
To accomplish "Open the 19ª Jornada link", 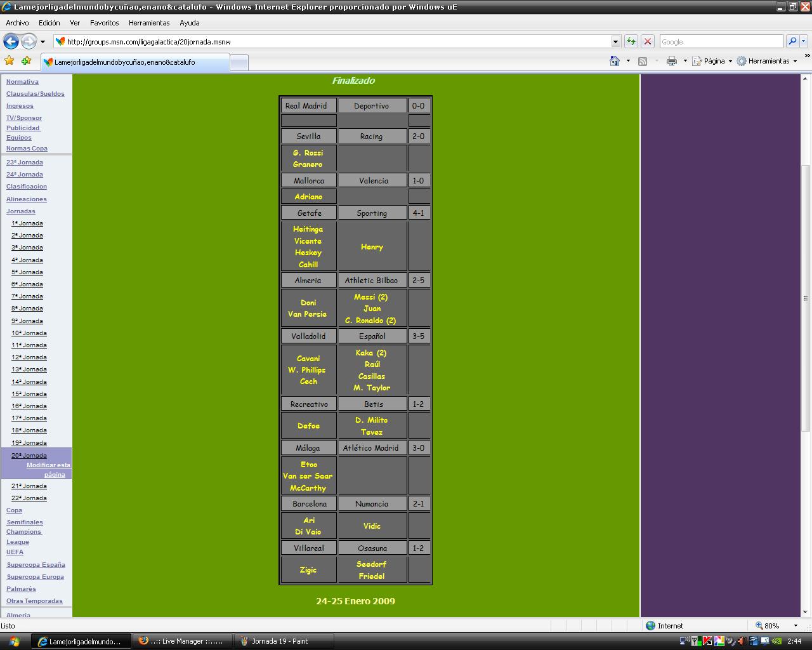I will [29, 443].
